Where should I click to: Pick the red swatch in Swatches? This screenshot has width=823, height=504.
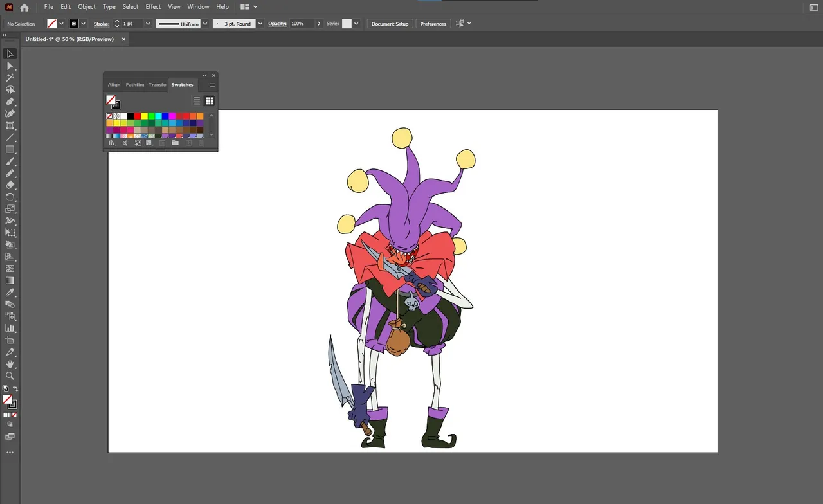[x=138, y=116]
